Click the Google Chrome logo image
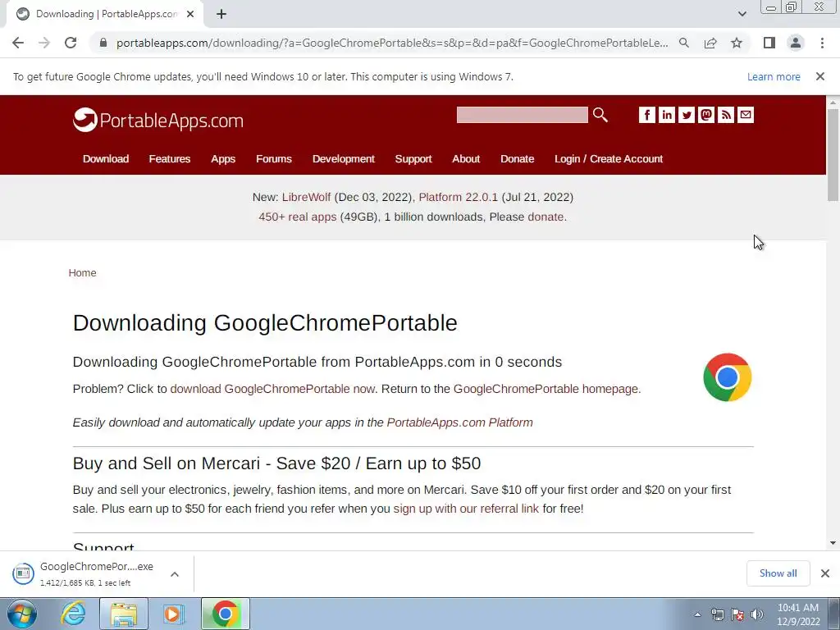The image size is (840, 630). 727,377
